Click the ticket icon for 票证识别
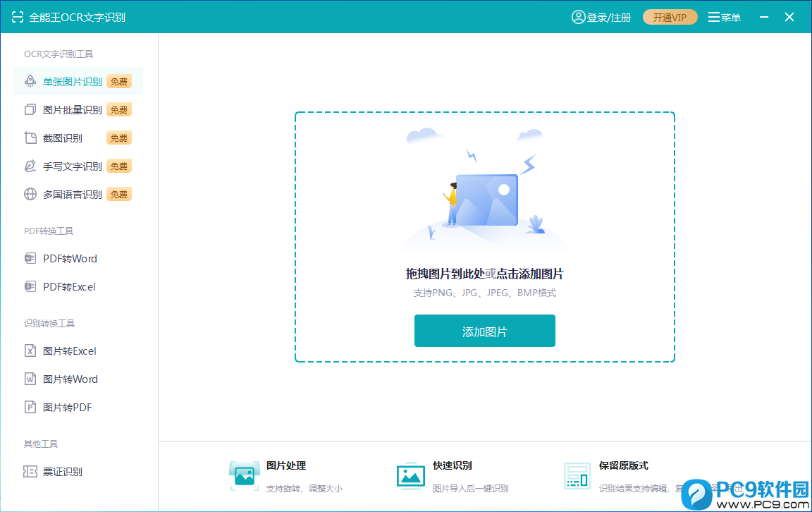The height and width of the screenshot is (512, 812). click(30, 472)
